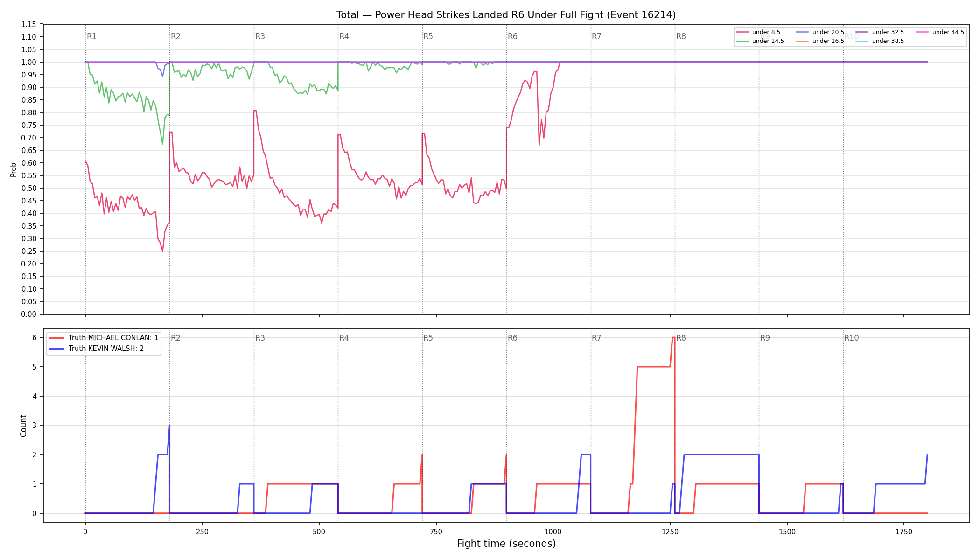This screenshot has width=980, height=560.
Task: Click the R8 round marker in probability chart
Action: [x=681, y=36]
